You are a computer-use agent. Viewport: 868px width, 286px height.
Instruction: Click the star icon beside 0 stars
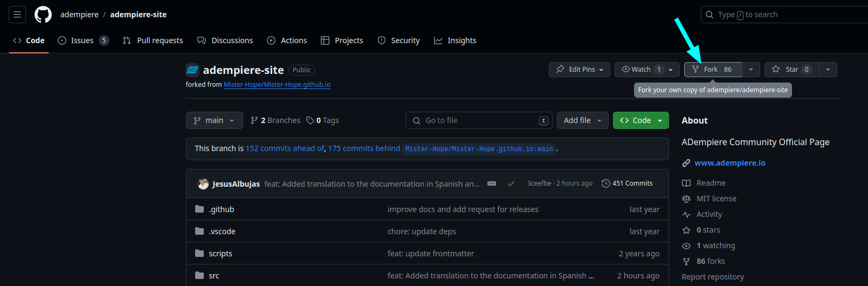pyautogui.click(x=686, y=230)
